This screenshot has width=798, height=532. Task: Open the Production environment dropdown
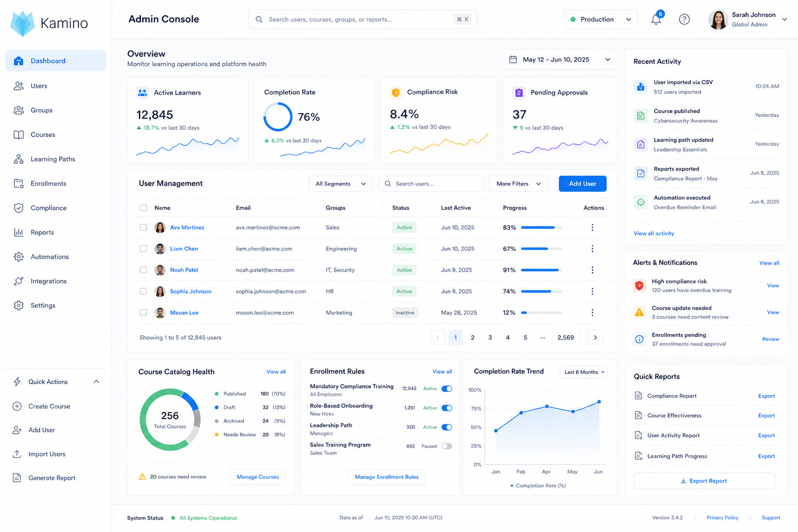coord(601,19)
